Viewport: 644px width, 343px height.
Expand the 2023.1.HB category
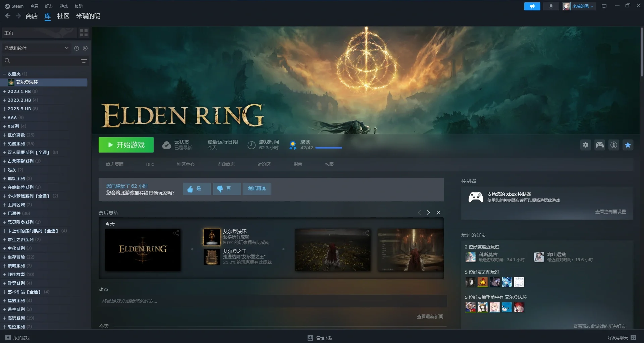(x=4, y=91)
